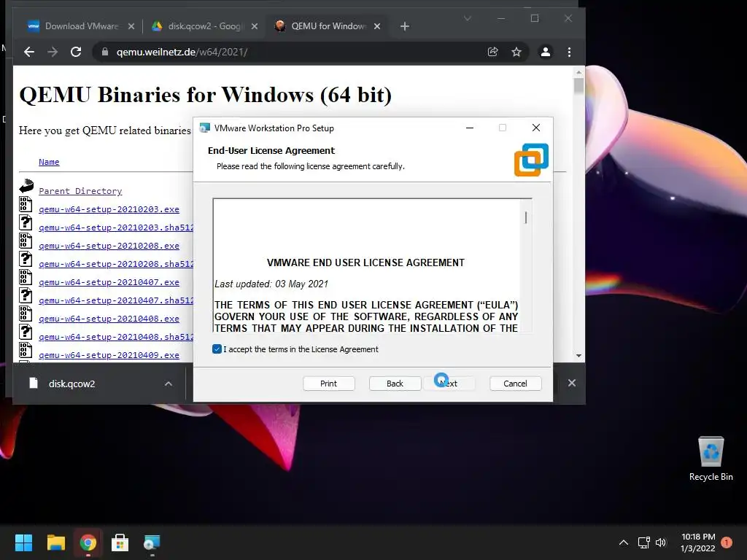Open the Chrome profile avatar menu

pyautogui.click(x=546, y=52)
